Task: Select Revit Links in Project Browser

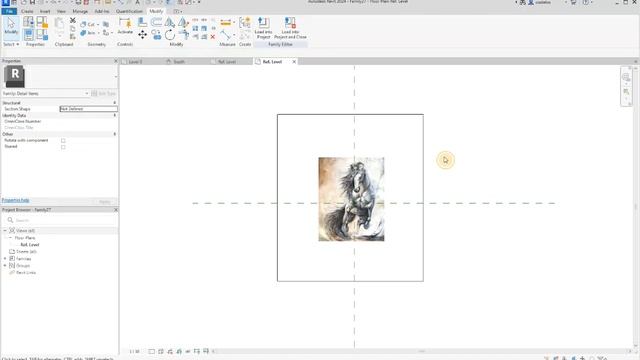Action: pos(26,272)
